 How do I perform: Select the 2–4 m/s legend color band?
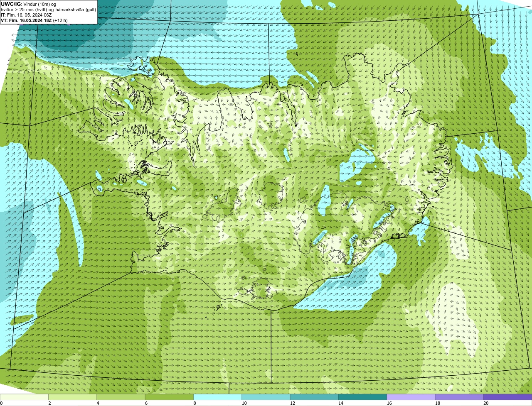(73, 397)
